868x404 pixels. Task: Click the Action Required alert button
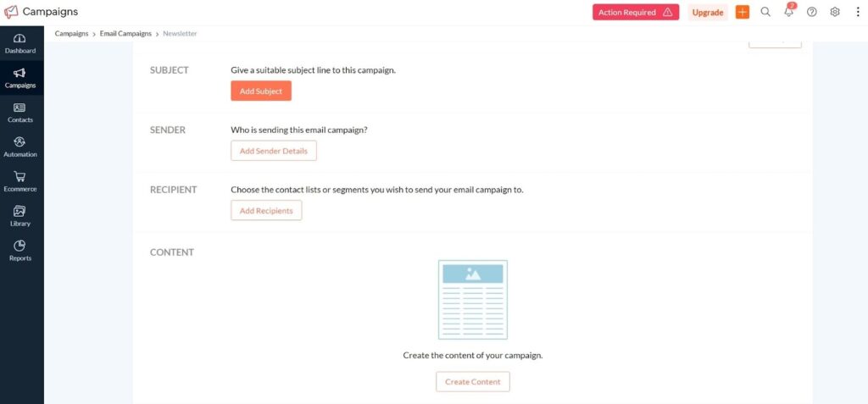[635, 12]
